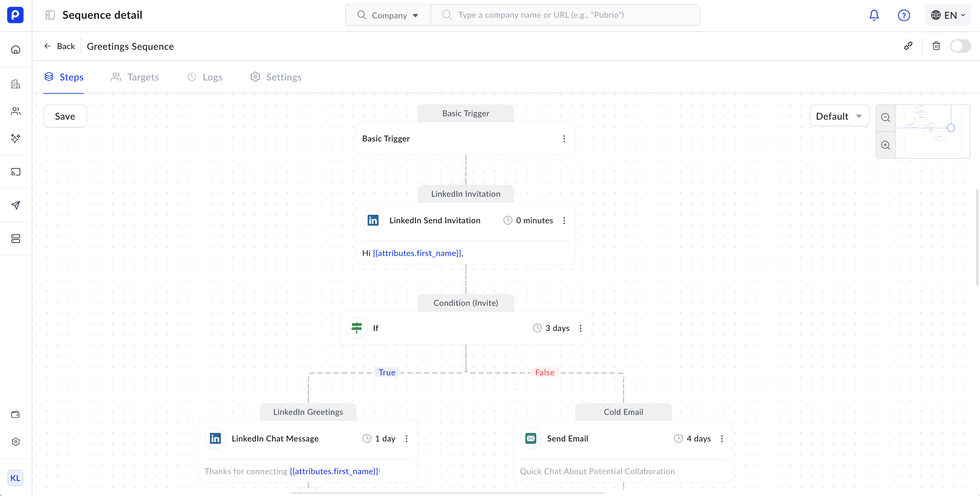Click the company name search field
The image size is (980, 496).
565,15
